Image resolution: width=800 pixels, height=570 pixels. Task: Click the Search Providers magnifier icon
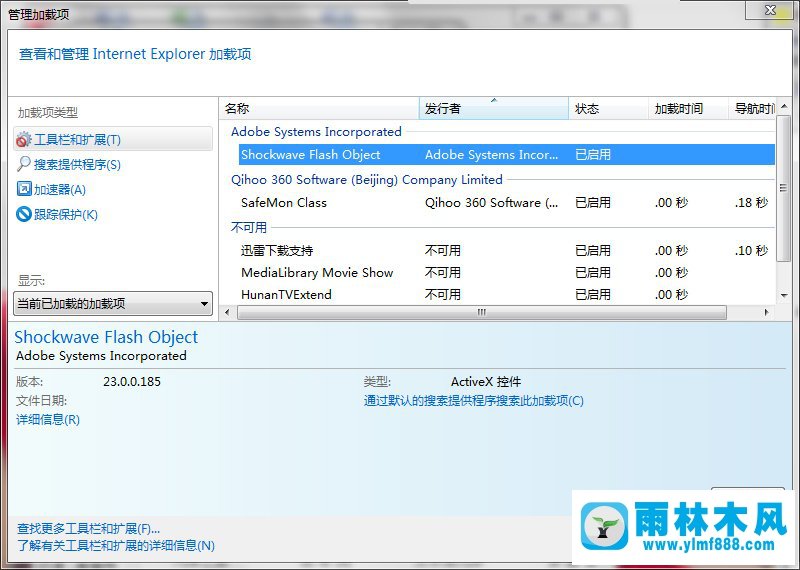(23, 164)
